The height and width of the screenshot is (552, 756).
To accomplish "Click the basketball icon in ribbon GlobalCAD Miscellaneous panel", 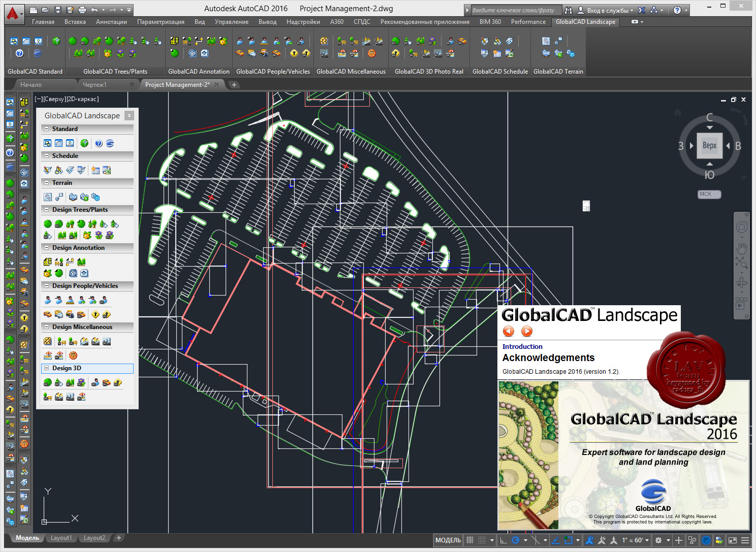I will click(372, 53).
